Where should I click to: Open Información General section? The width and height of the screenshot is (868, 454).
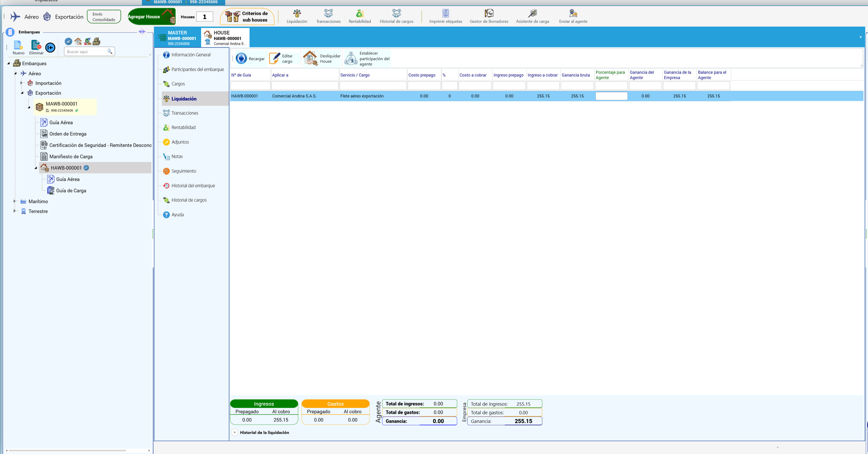[191, 54]
